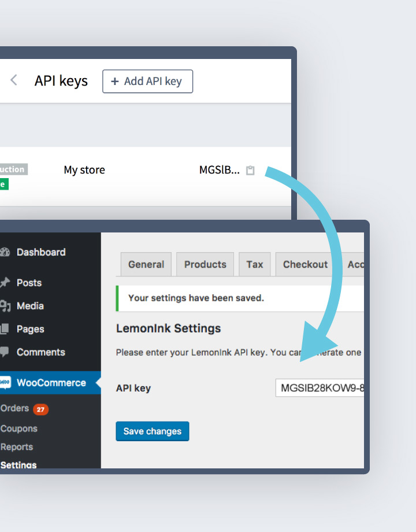This screenshot has height=532, width=416.
Task: Click the Posts pushpin icon
Action: tap(5, 283)
